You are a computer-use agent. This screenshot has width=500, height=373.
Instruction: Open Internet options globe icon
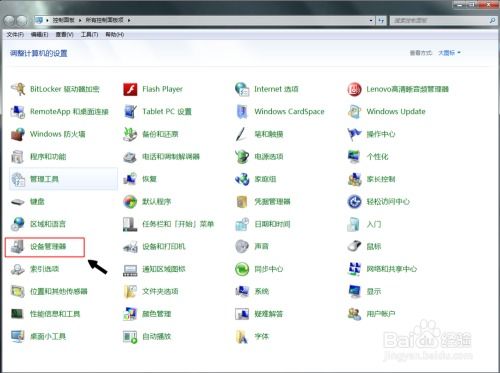(x=242, y=89)
